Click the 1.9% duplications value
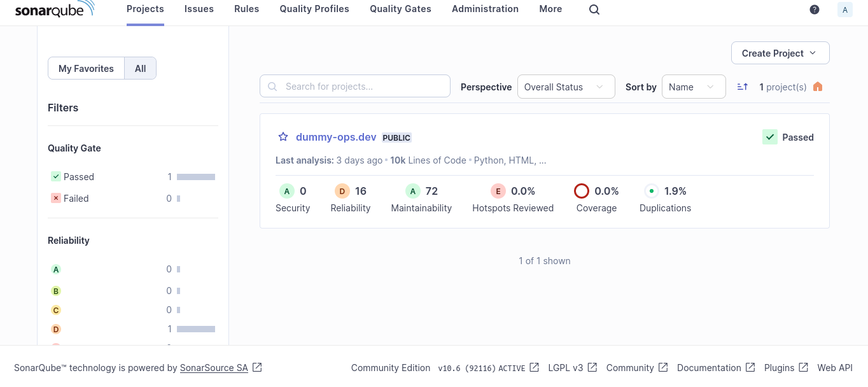868x387 pixels. click(675, 191)
